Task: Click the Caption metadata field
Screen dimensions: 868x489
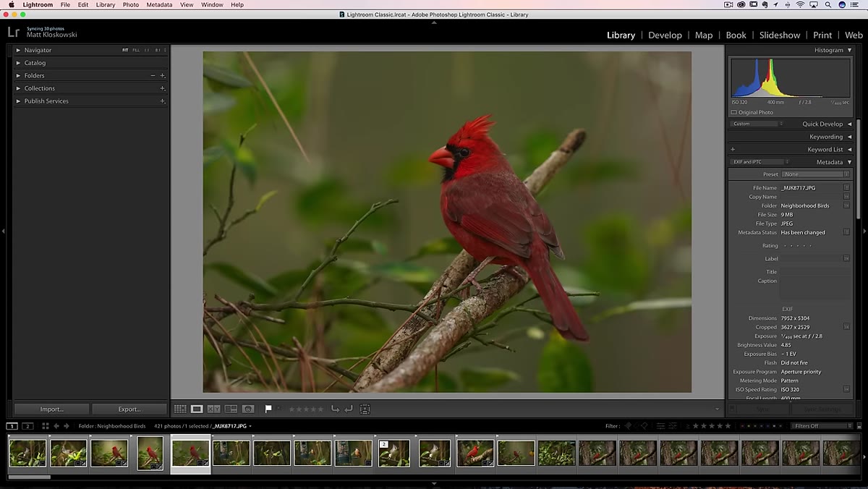Action: coord(815,289)
